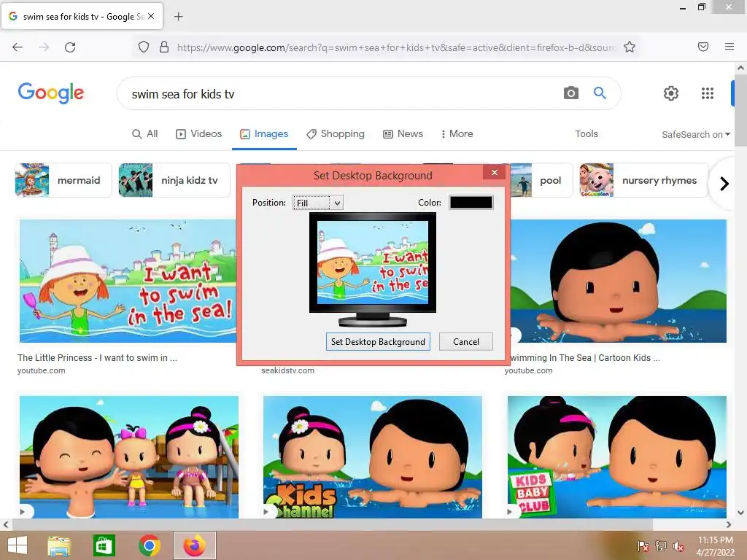
Task: Filter results by pool chip
Action: 541,181
